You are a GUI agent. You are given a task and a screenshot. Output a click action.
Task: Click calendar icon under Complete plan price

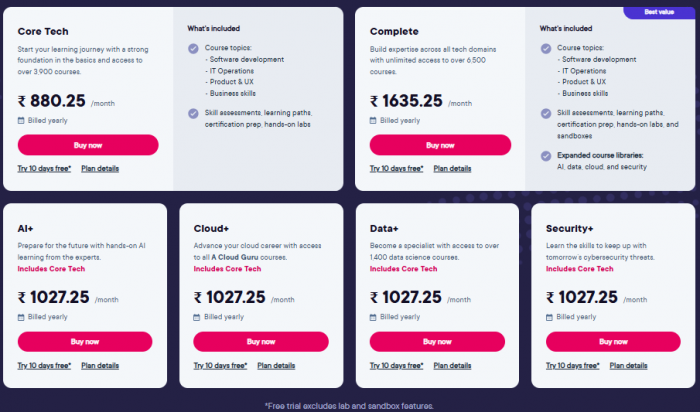[x=373, y=121]
